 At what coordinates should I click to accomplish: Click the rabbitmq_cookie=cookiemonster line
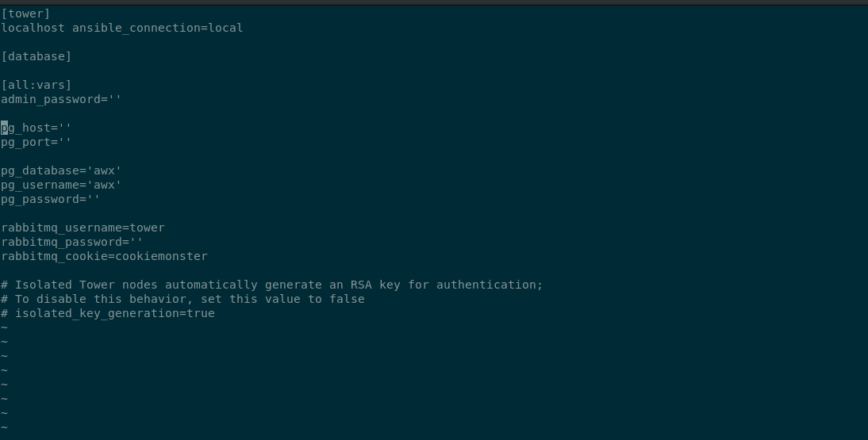tap(104, 256)
